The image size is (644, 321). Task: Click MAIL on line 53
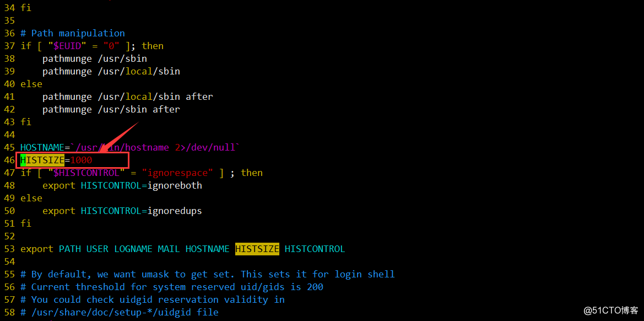169,249
